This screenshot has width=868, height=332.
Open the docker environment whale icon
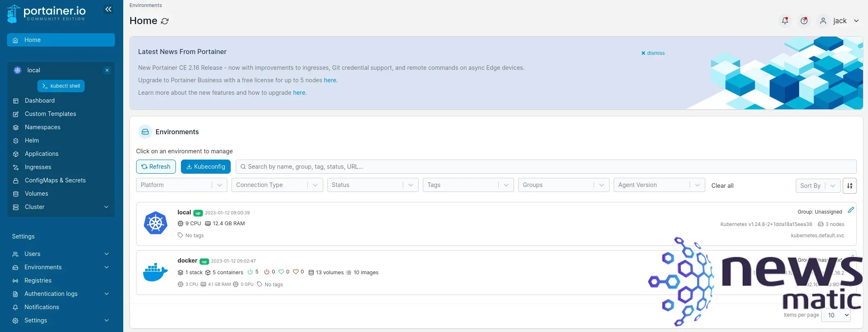pyautogui.click(x=155, y=272)
